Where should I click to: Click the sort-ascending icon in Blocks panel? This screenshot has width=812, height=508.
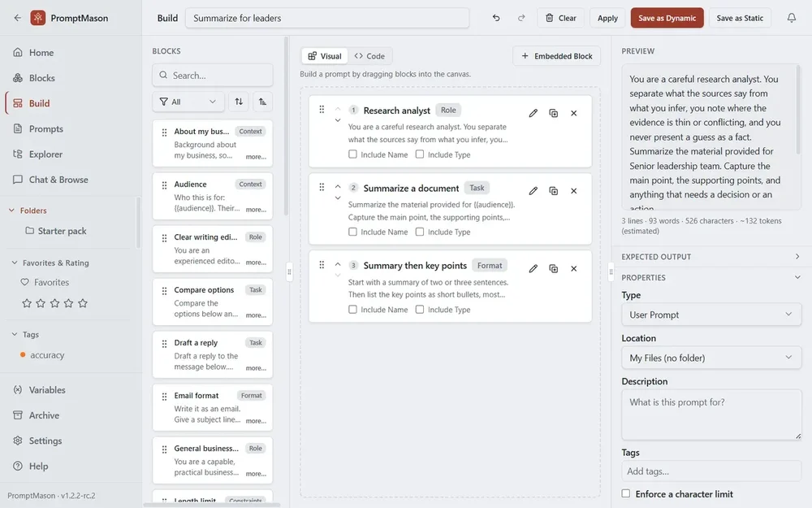pos(262,102)
